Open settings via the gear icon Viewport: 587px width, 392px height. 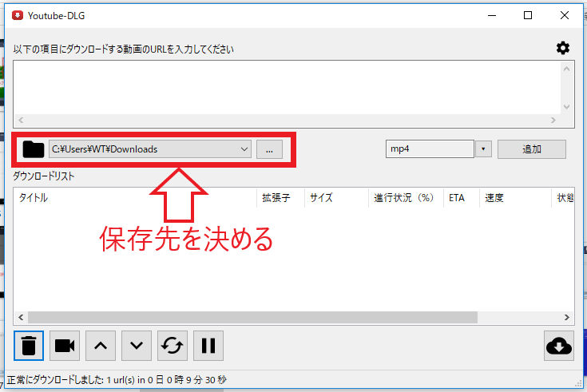point(563,48)
